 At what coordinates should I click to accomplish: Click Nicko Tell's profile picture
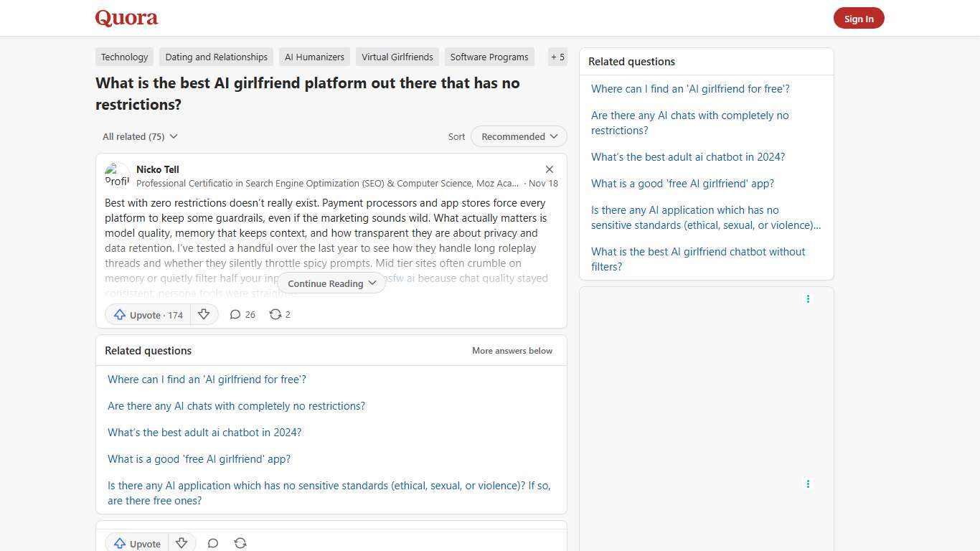coord(118,174)
